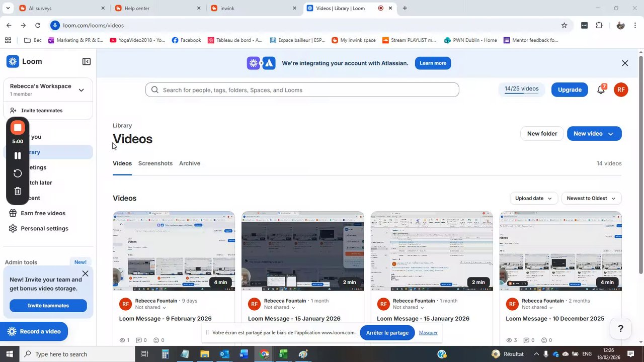Screen dimensions: 644x362
Task: Expand Not shared dropdown on the 9 February video
Action: pyautogui.click(x=150, y=307)
